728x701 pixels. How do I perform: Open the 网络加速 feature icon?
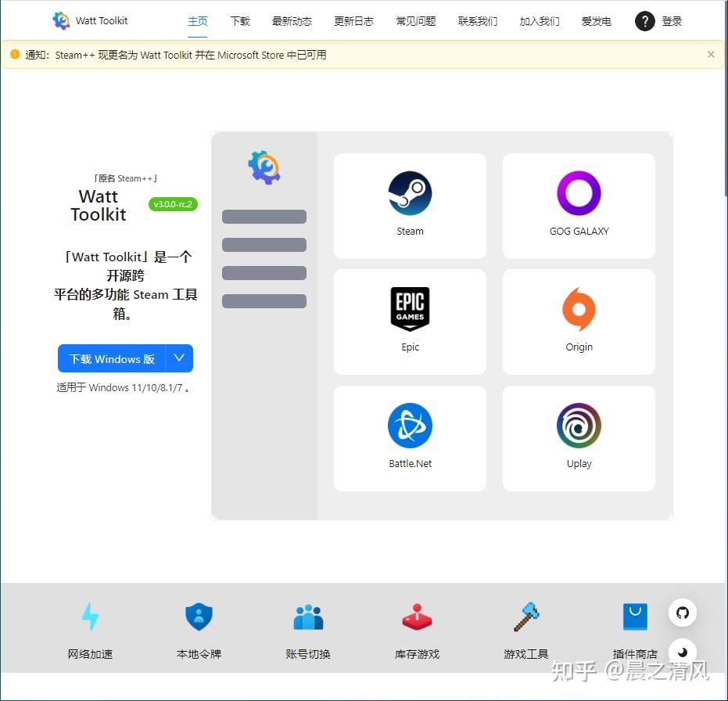(90, 617)
